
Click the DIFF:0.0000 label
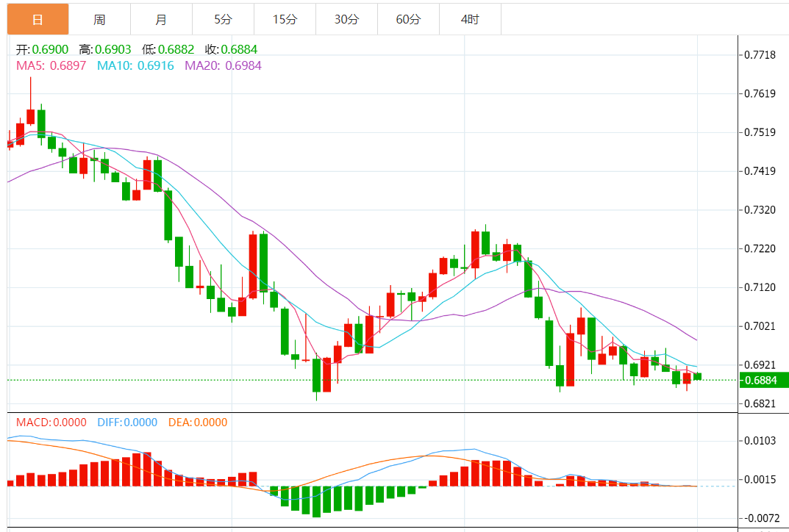pyautogui.click(x=127, y=423)
